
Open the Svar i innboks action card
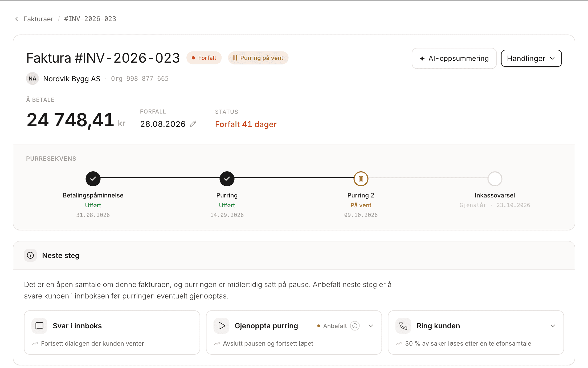[112, 332]
